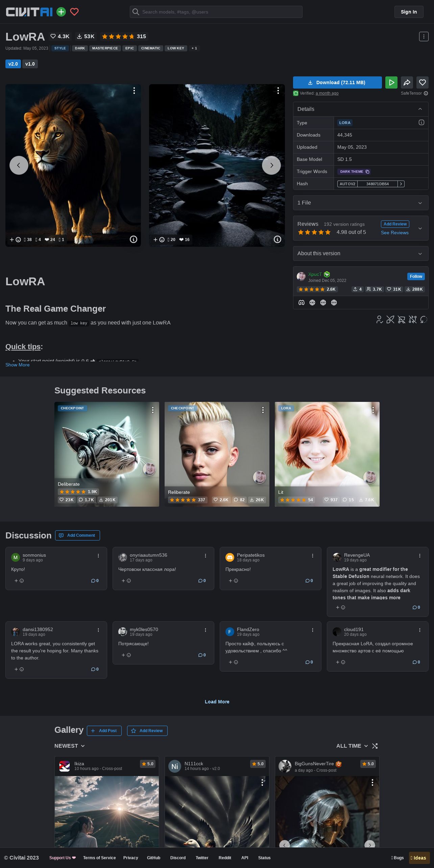Image resolution: width=434 pixels, height=868 pixels.
Task: Open info icon on lion image
Action: pos(134,239)
